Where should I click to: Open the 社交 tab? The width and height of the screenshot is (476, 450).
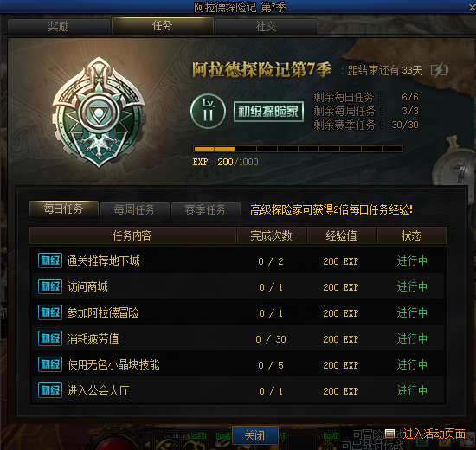(x=267, y=27)
